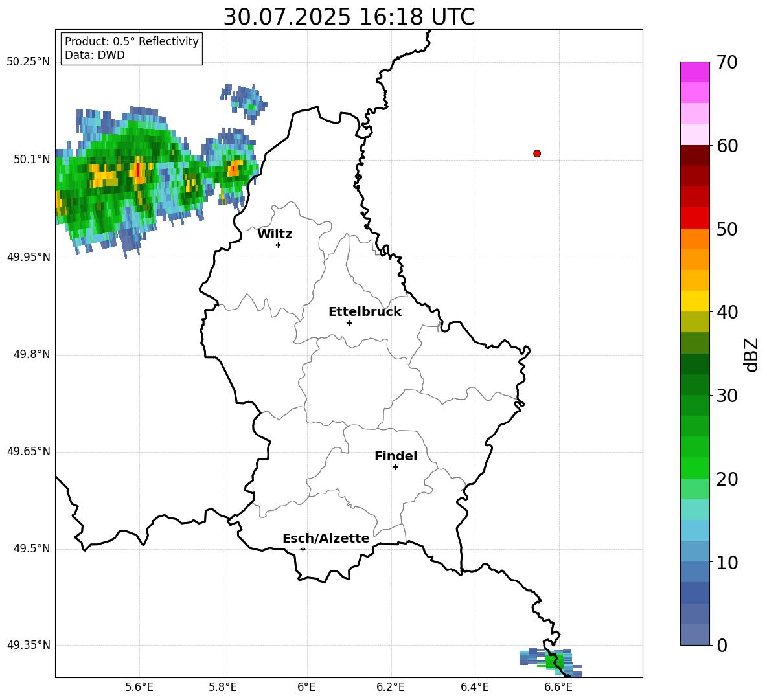Click the 40 colorbar tick label

727,312
